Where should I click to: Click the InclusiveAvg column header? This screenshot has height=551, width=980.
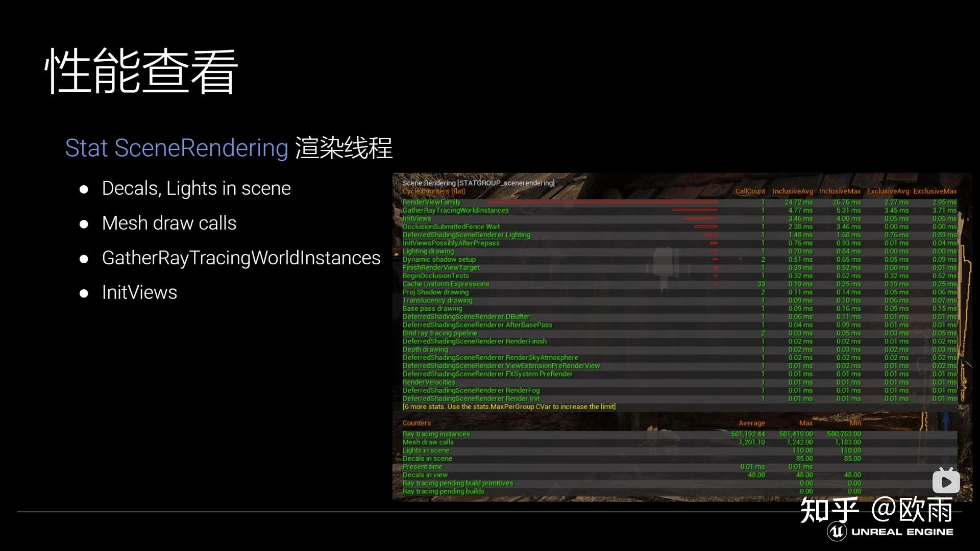(792, 191)
